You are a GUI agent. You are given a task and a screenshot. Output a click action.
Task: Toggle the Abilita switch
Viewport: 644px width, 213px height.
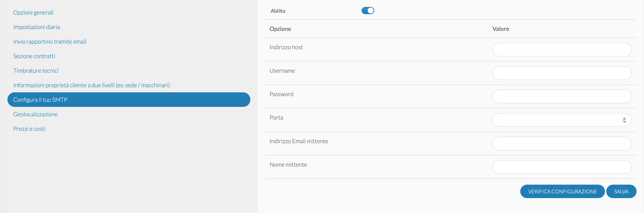click(368, 11)
